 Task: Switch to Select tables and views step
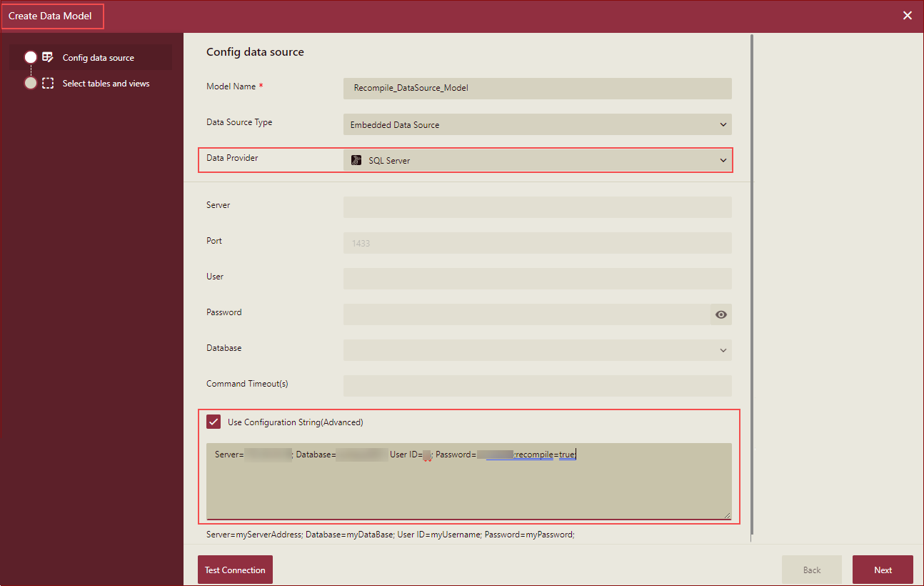tap(106, 83)
